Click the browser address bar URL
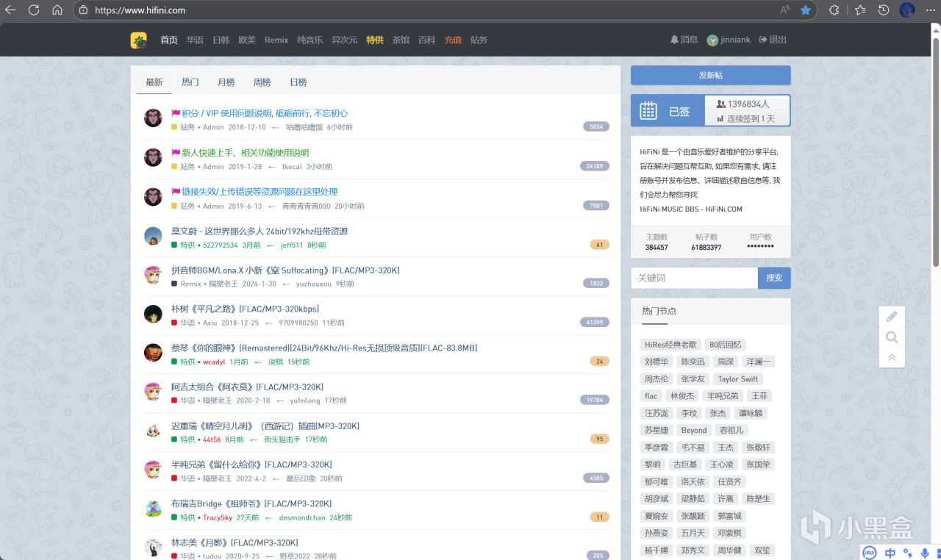Screen dimensions: 941x560 (140, 10)
